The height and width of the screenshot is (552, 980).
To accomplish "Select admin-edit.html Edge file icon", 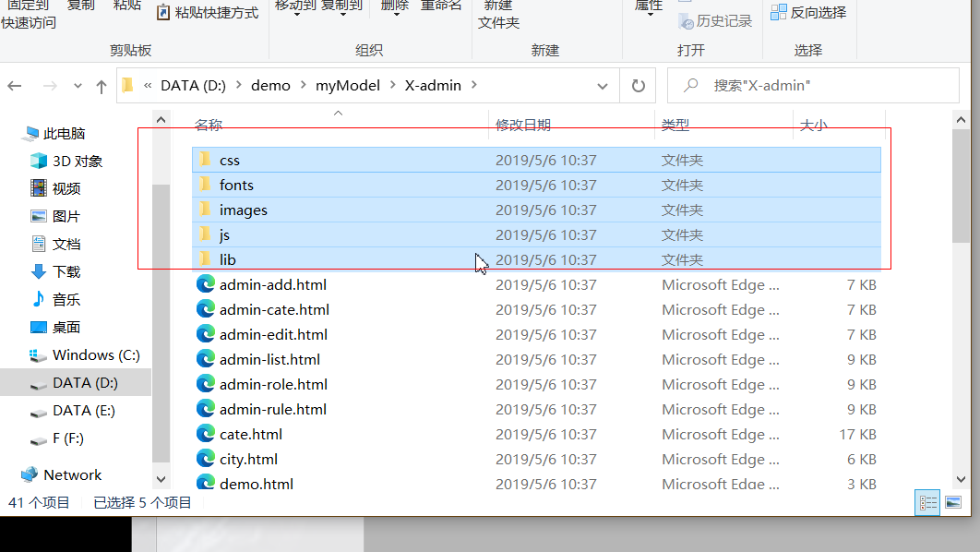I will (206, 334).
